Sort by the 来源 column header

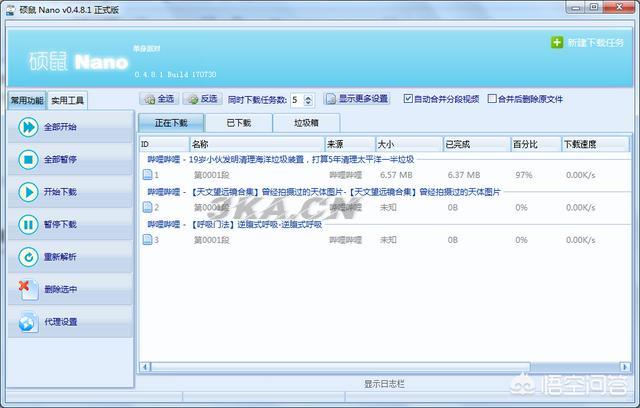click(x=350, y=144)
